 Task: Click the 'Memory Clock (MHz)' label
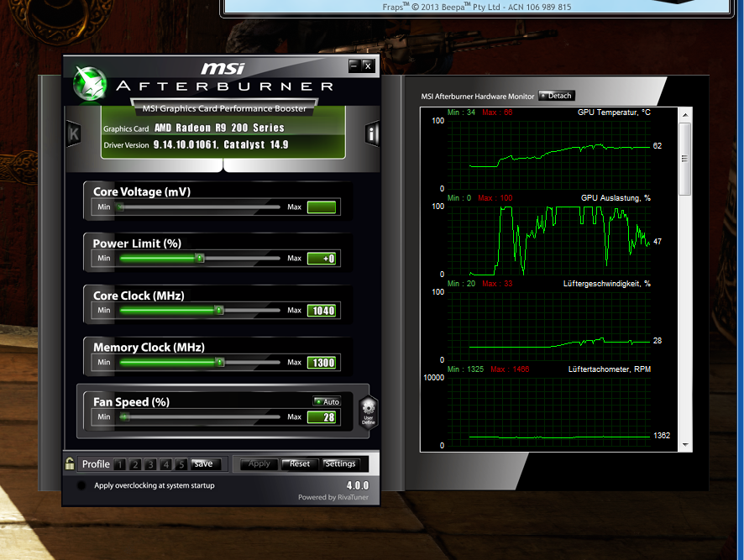149,348
